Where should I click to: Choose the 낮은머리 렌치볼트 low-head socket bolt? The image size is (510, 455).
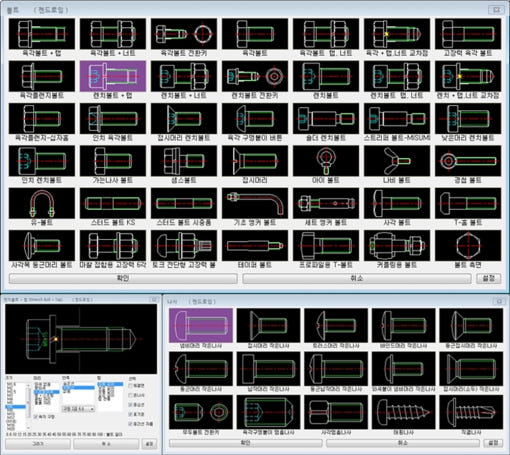(x=468, y=119)
